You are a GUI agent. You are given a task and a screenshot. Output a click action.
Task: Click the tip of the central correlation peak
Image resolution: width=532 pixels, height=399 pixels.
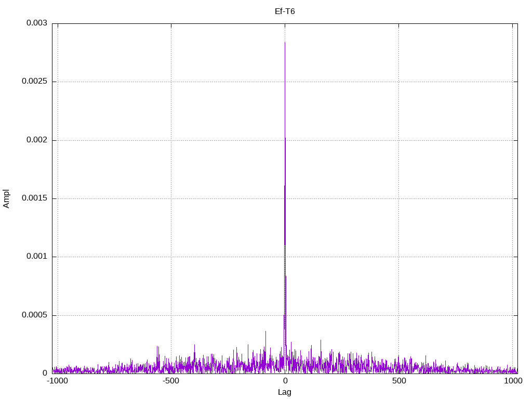coord(285,43)
